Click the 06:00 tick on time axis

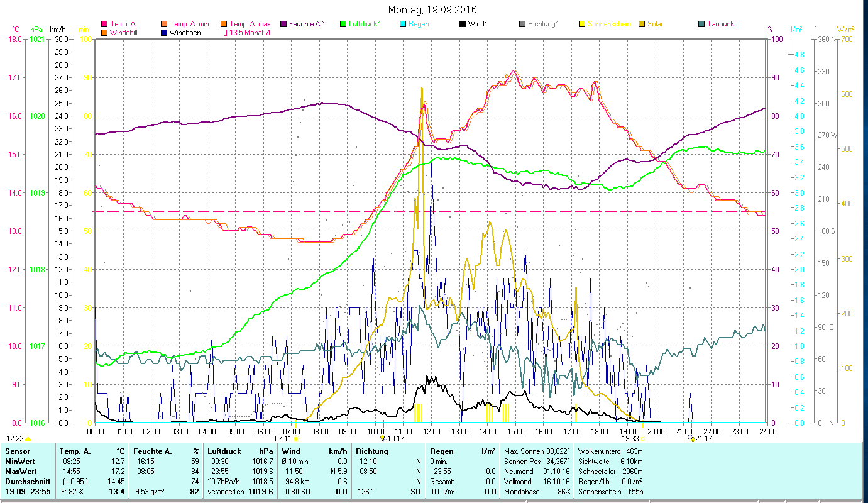pos(263,431)
